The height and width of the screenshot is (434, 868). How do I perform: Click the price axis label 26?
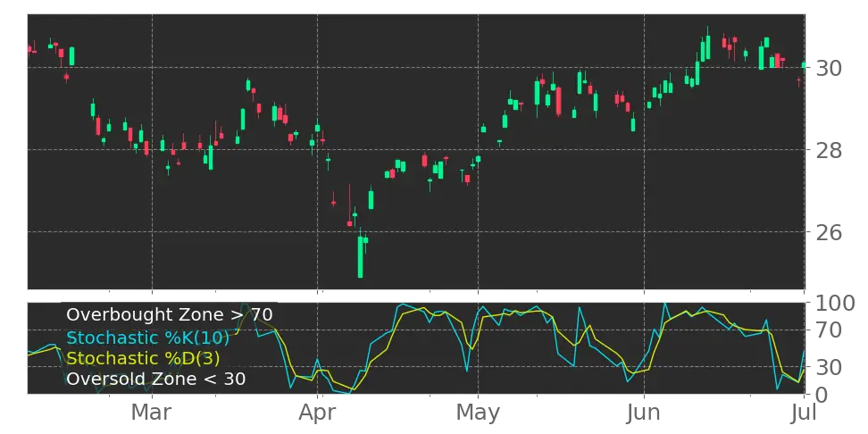(829, 232)
